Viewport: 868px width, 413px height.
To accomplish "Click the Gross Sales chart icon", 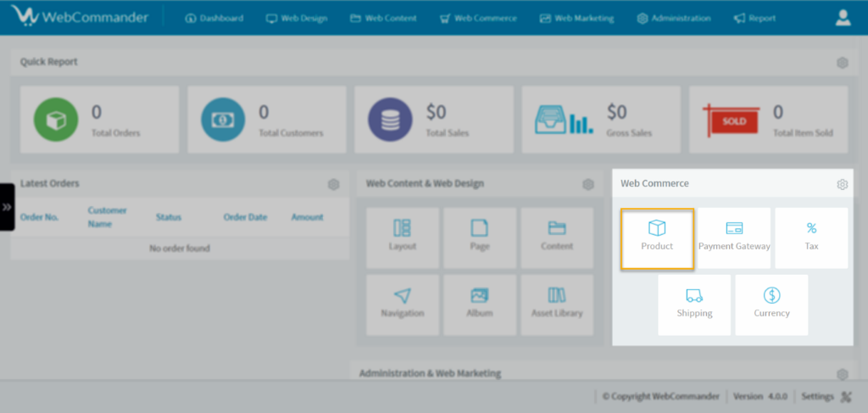I will point(564,120).
